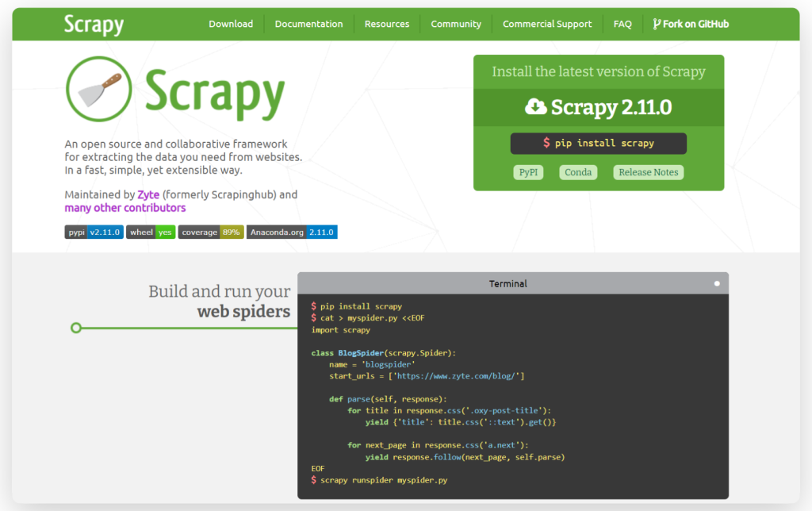Open the Community nav link
812x511 pixels.
point(456,24)
